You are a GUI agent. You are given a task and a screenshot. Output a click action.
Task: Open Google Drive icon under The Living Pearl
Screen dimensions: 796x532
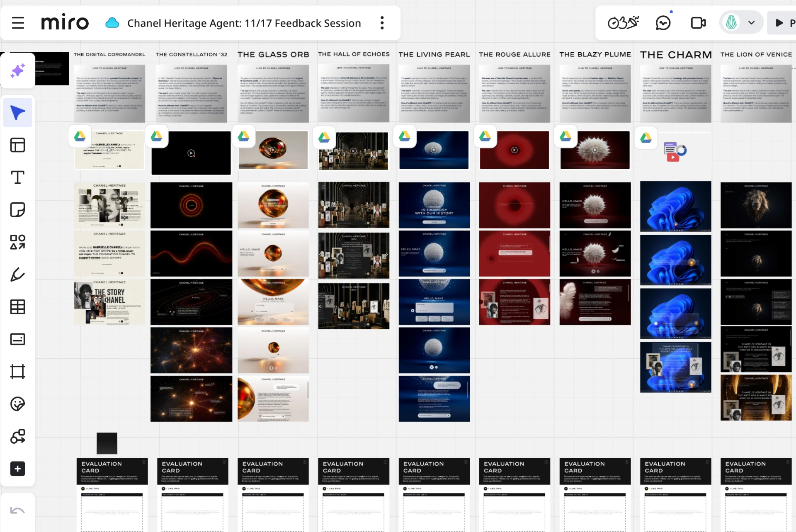pyautogui.click(x=404, y=136)
